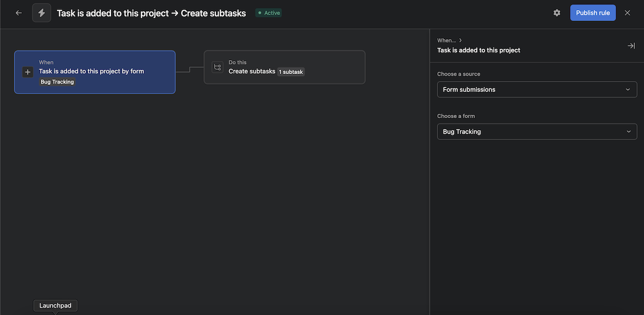644x315 pixels.
Task: Click the plus icon in trigger card
Action: click(28, 72)
